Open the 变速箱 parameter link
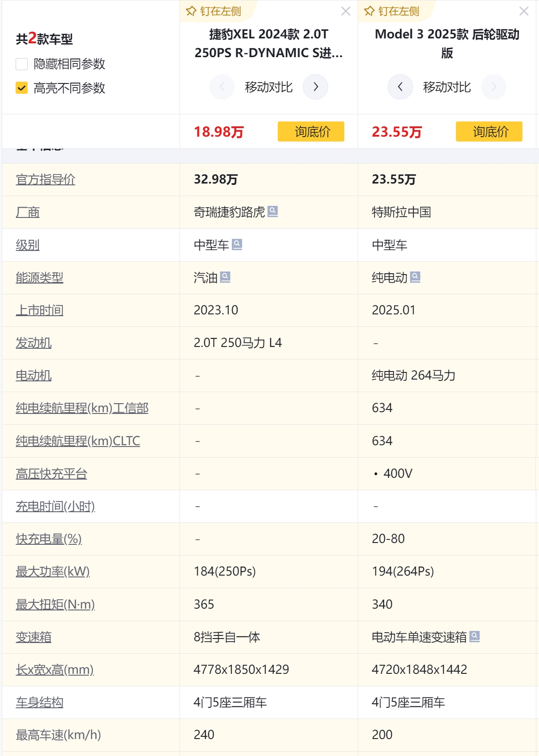539x756 pixels. [33, 637]
